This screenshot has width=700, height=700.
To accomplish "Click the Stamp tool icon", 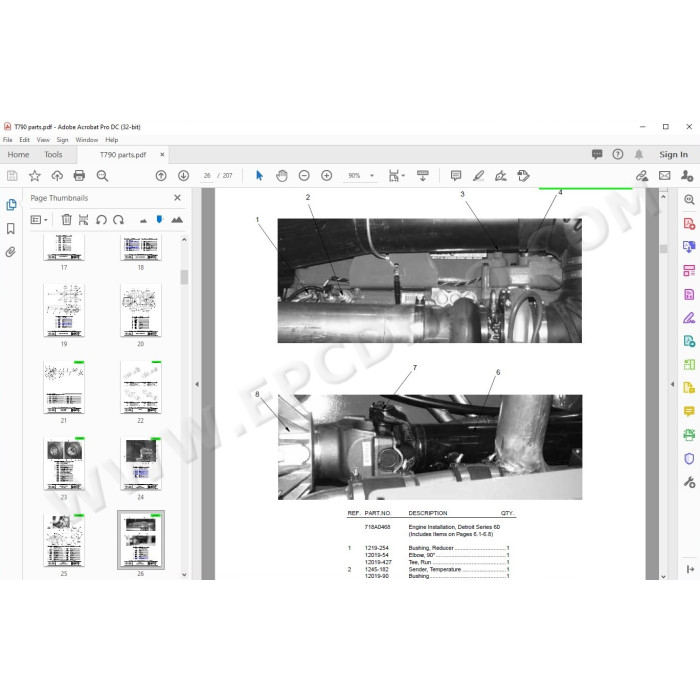I will pyautogui.click(x=523, y=176).
